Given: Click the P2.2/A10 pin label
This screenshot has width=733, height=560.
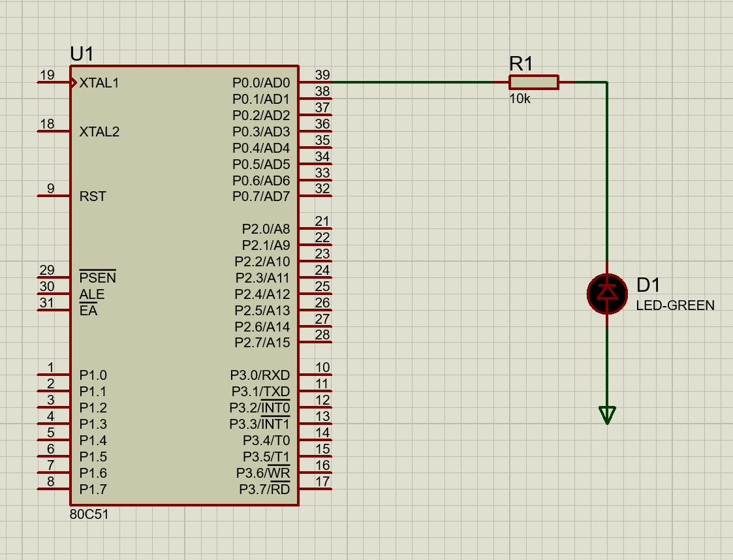Looking at the screenshot, I should tap(262, 262).
